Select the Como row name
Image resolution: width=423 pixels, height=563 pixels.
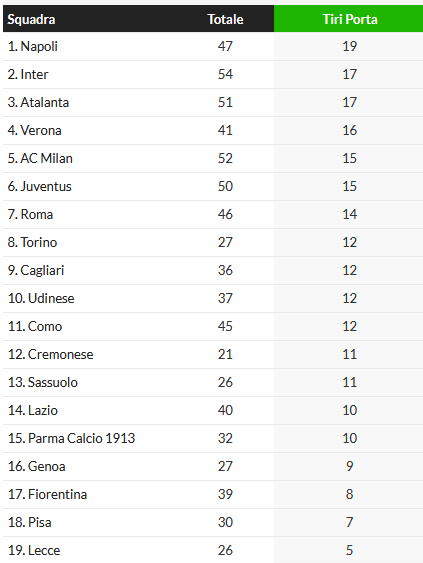tap(45, 326)
